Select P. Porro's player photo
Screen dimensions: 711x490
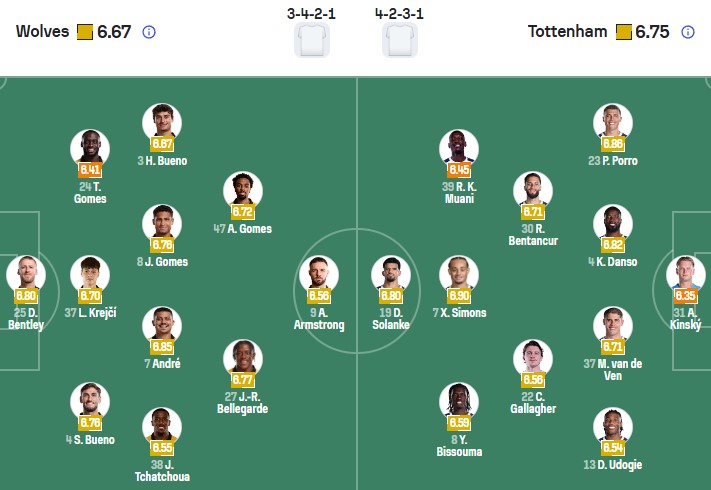point(613,122)
